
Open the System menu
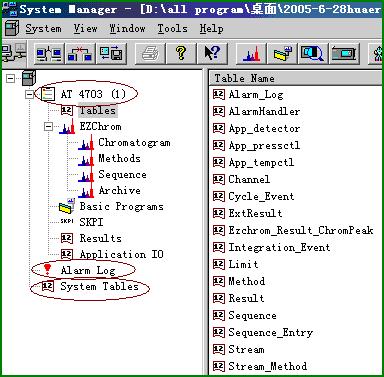[x=43, y=29]
